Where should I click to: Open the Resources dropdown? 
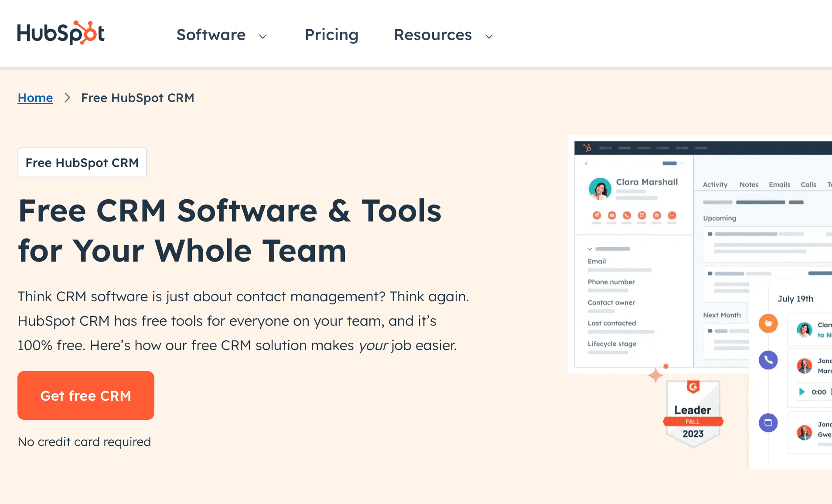(433, 35)
